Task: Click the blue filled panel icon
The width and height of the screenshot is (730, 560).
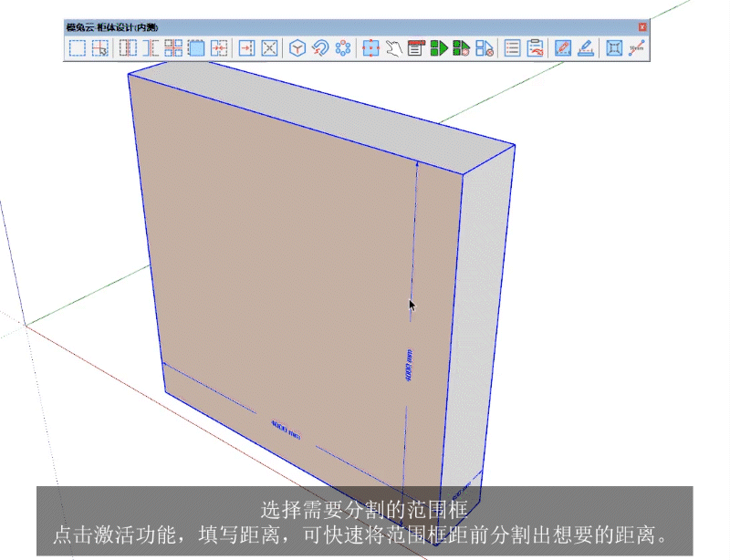Action: pos(196,48)
